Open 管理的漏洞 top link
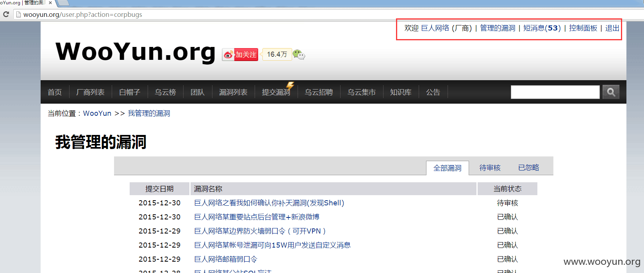 pyautogui.click(x=498, y=28)
